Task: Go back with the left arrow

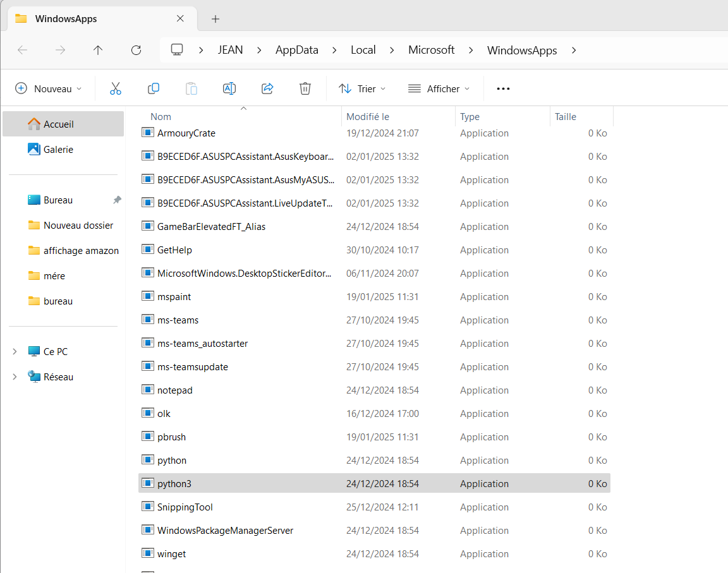Action: (22, 50)
